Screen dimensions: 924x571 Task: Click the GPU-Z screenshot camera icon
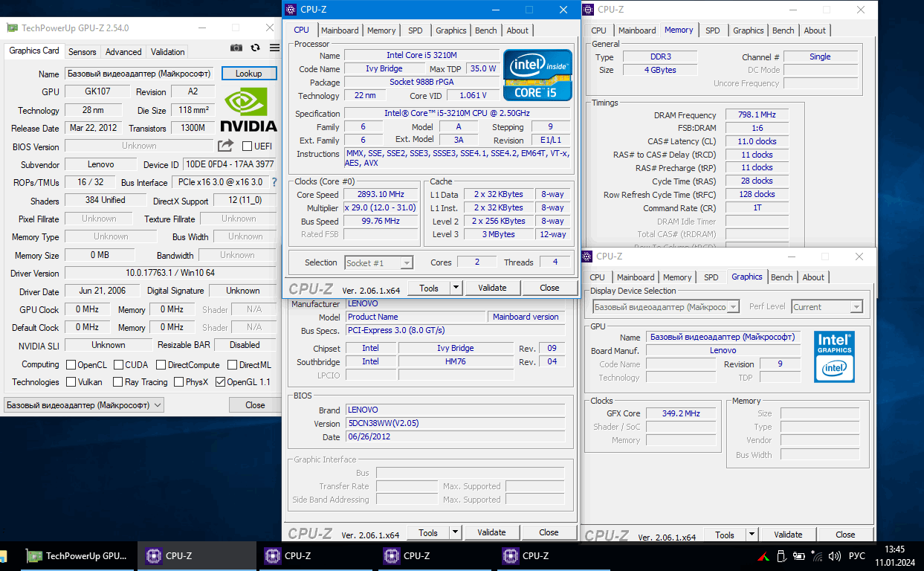point(236,48)
